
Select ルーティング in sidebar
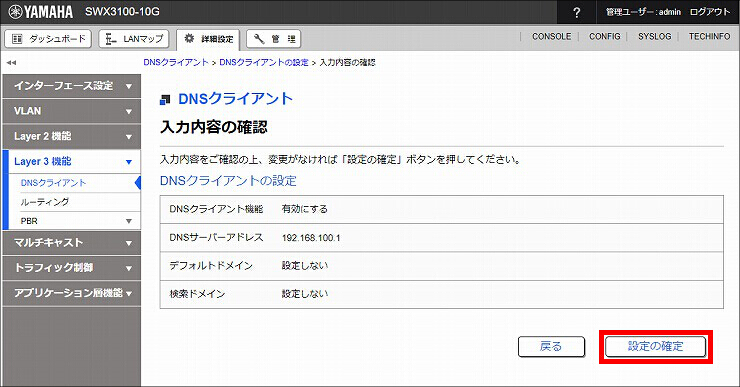[x=45, y=202]
